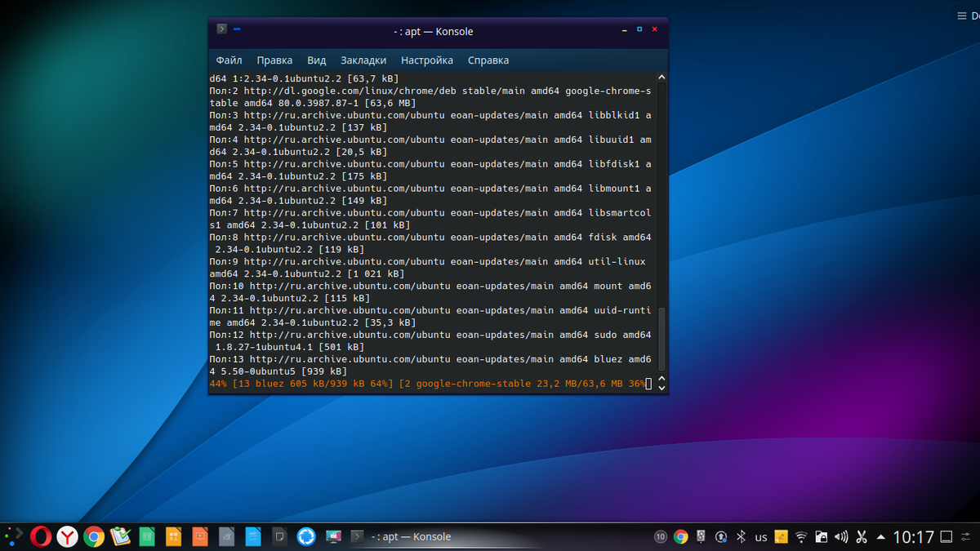Screen dimensions: 980x551
Task: Click the tray icon next to Chrome
Action: [x=702, y=537]
